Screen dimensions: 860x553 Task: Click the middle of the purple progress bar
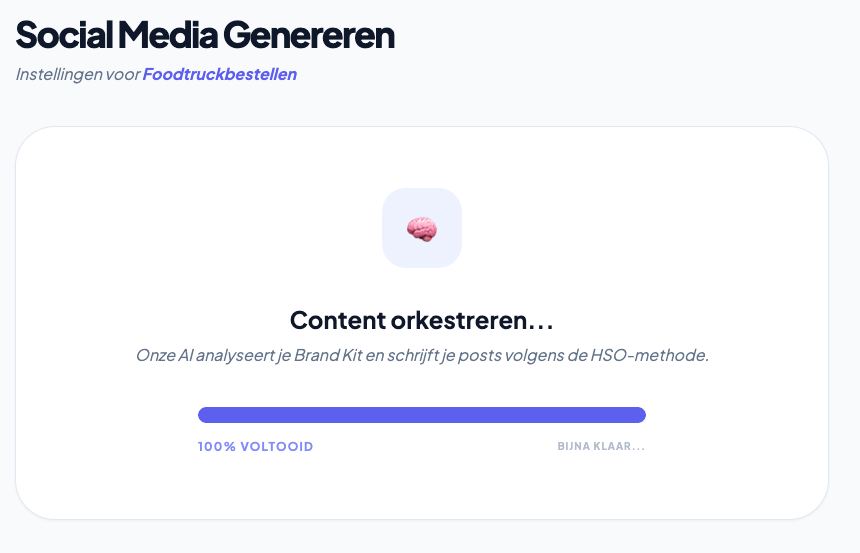pos(422,415)
